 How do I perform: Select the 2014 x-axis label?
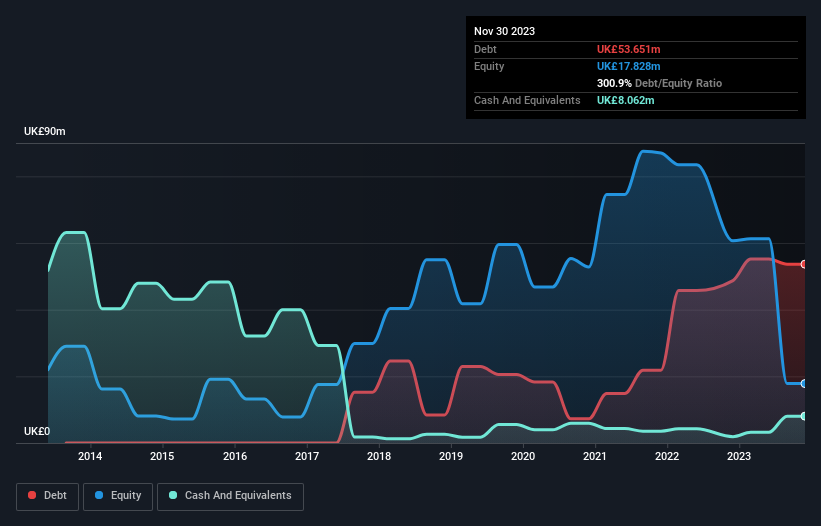click(x=90, y=456)
